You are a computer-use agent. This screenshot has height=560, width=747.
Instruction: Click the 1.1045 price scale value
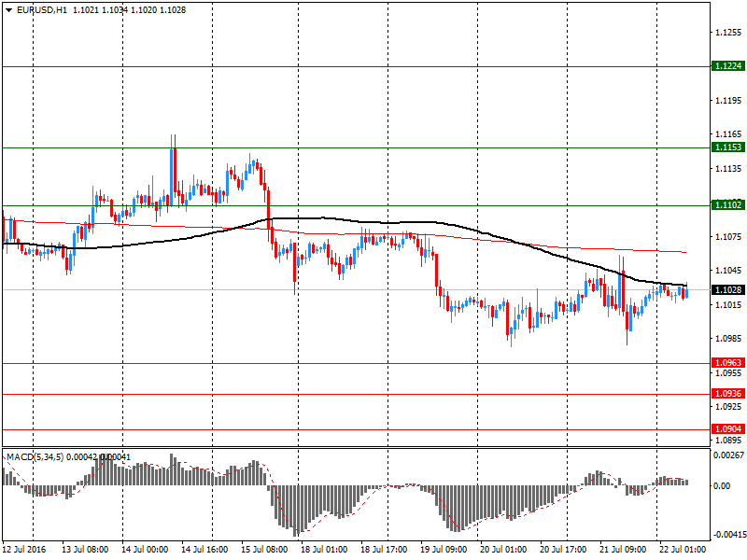click(x=728, y=271)
